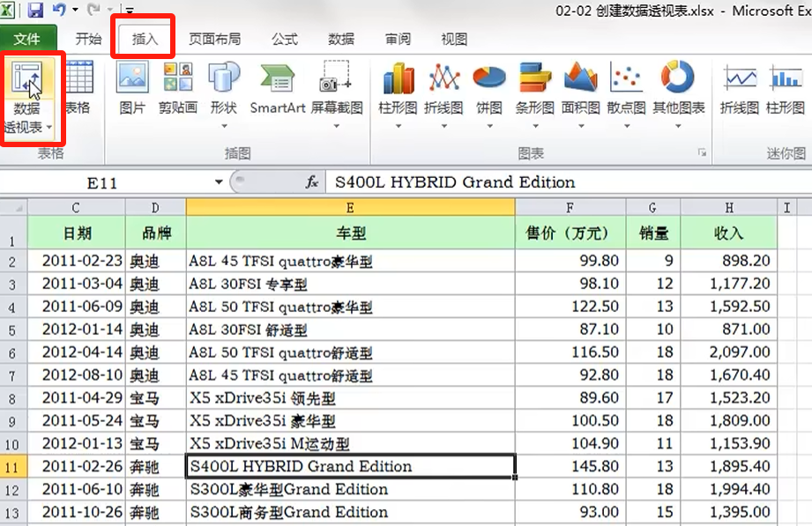Expand the Shapes dropdown arrow
The image size is (812, 526).
(x=224, y=126)
